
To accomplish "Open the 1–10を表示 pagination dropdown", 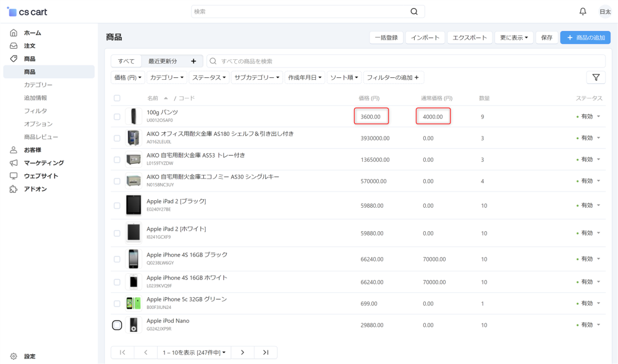I will click(x=194, y=352).
